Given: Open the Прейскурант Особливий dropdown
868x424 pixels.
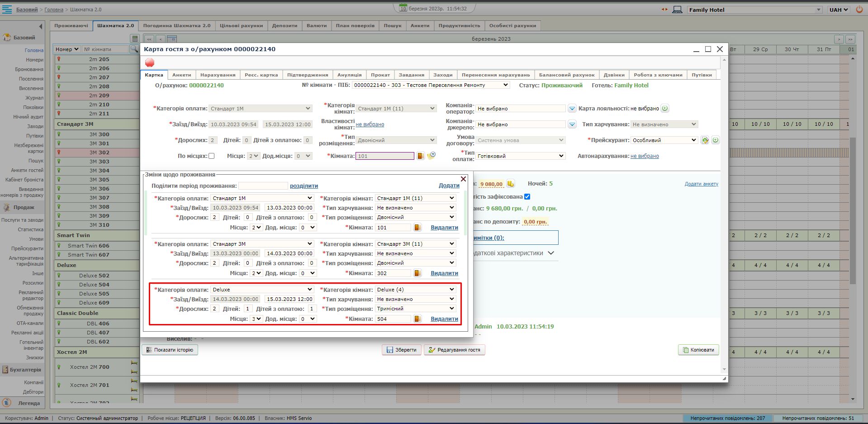Looking at the screenshot, I should (x=664, y=140).
